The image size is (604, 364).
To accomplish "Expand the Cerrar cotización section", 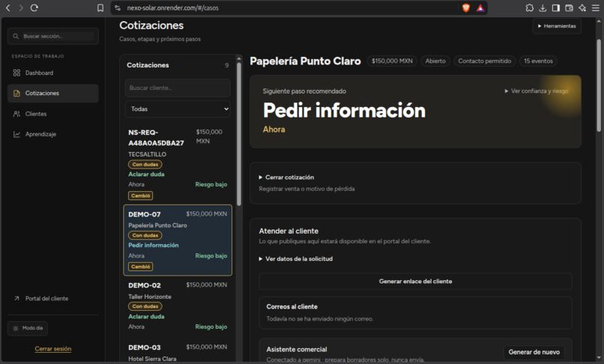I will [286, 178].
